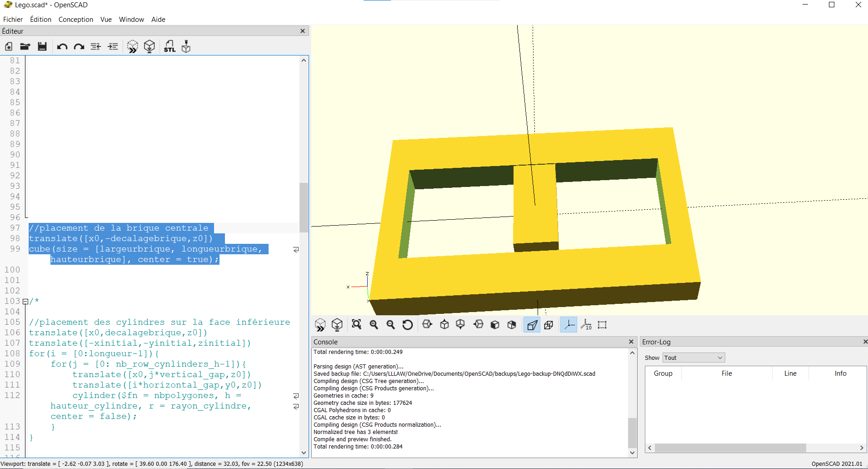
Task: Click the central yellow brick in viewport
Action: tap(535, 207)
